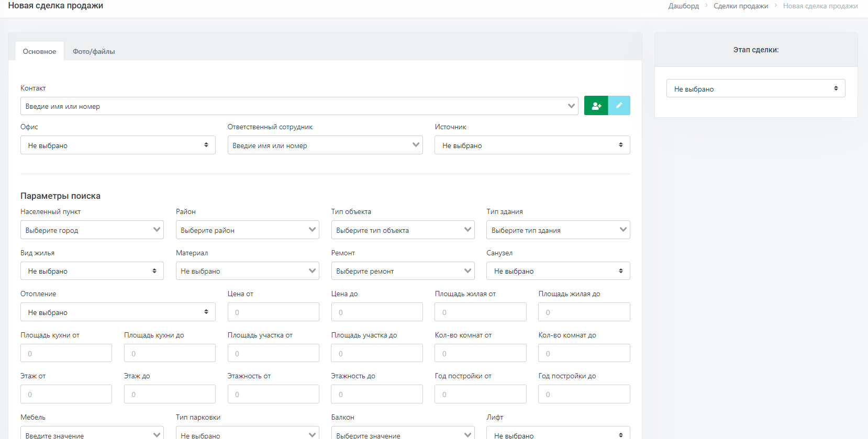Image resolution: width=868 pixels, height=439 pixels.
Task: Click the green add contact icon button
Action: click(x=596, y=106)
